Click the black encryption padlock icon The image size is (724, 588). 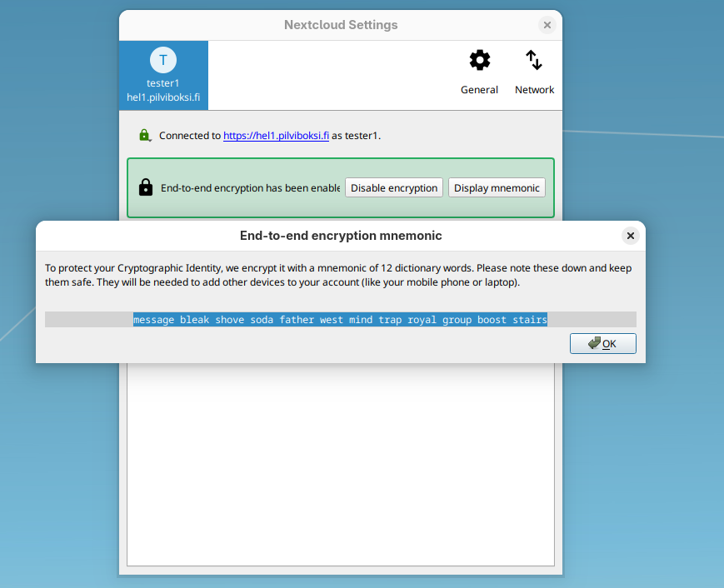[x=146, y=187]
